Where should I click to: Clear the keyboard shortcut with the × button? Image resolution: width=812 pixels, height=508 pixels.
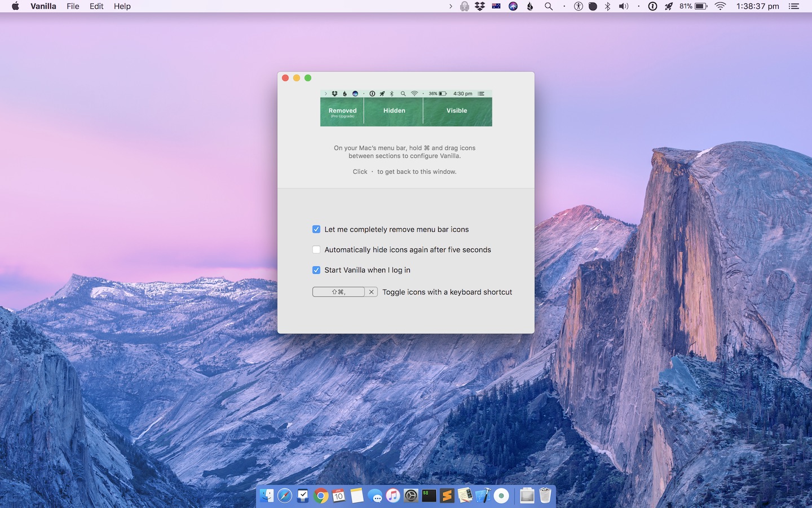coord(372,292)
